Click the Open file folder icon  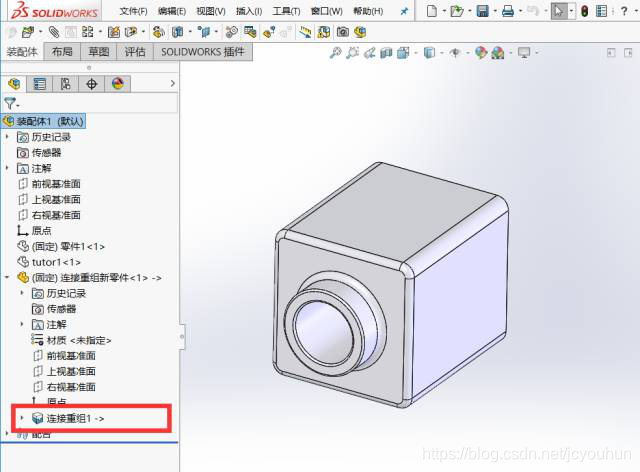[456, 11]
